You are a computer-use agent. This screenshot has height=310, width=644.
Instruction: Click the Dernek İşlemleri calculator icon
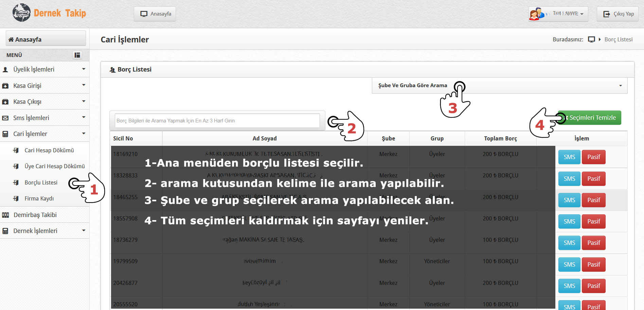point(5,231)
